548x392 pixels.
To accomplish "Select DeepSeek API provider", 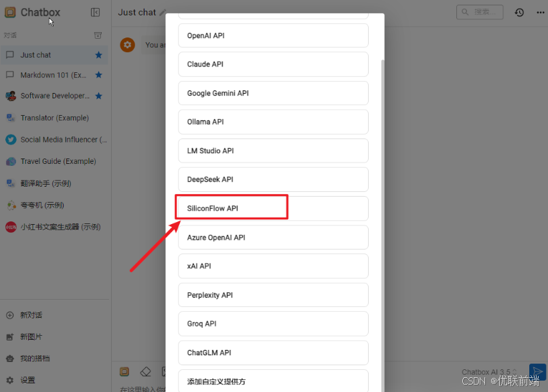I will click(x=273, y=179).
